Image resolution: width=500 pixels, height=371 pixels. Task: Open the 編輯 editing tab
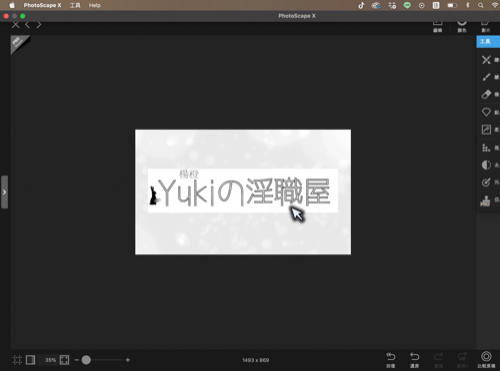(437, 27)
